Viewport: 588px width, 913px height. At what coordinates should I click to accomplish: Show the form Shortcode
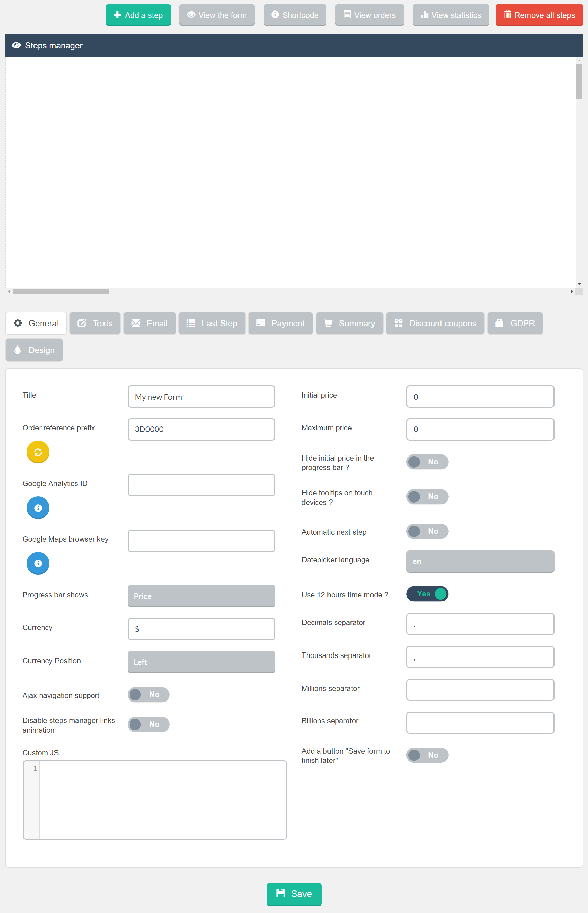pyautogui.click(x=294, y=15)
